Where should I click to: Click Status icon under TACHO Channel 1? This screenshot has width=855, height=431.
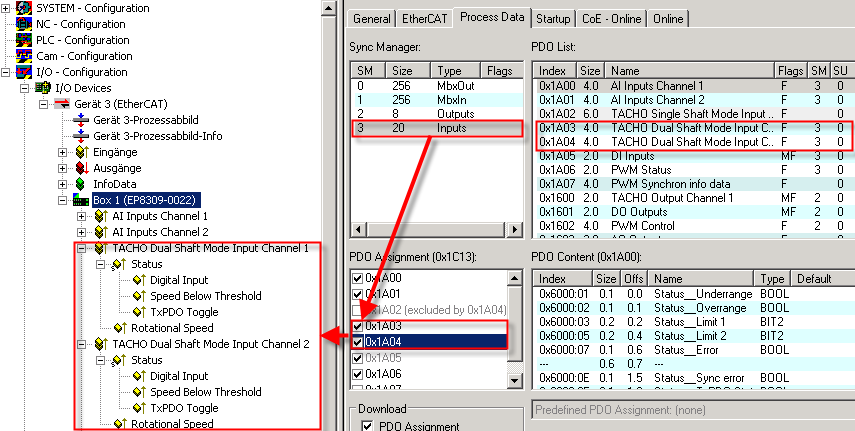coord(120,264)
